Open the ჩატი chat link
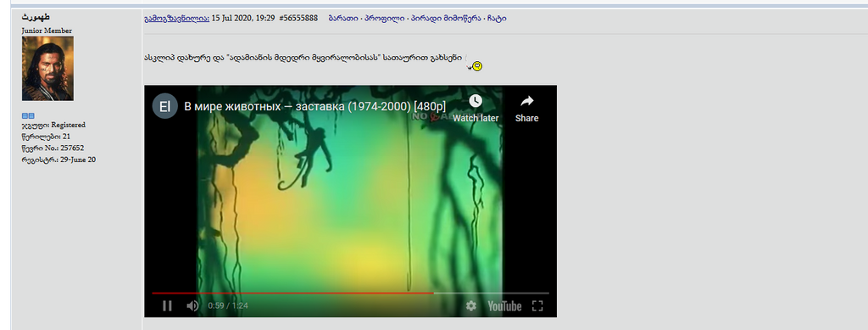868x330 pixels. click(x=497, y=19)
